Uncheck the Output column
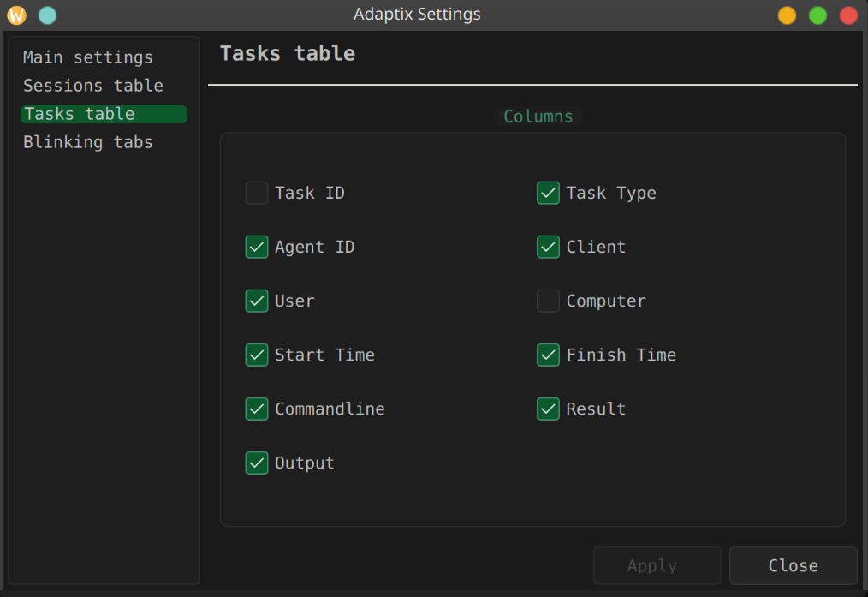 [257, 463]
